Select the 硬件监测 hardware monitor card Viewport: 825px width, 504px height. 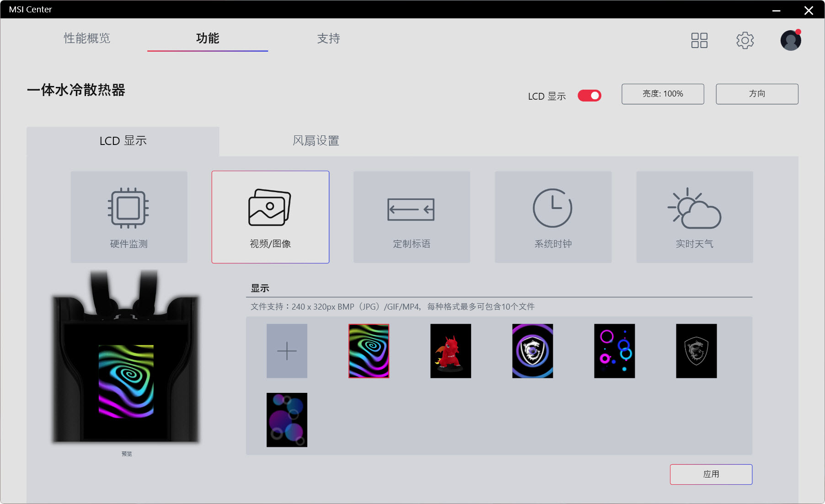[x=129, y=217]
